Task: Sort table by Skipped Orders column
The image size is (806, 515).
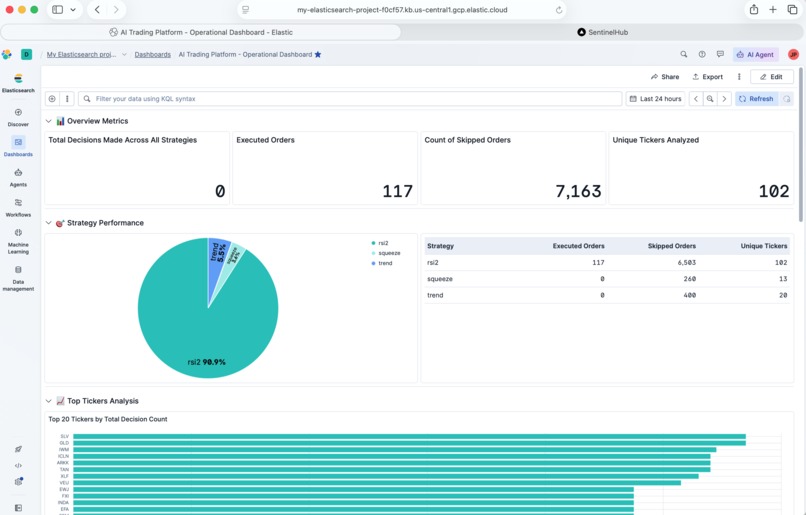Action: pos(671,246)
